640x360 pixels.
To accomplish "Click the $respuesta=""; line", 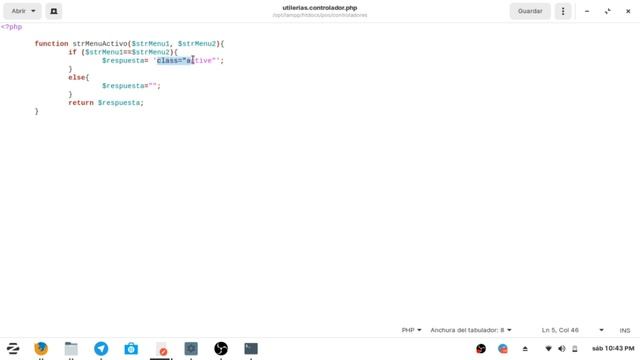I will pos(131,86).
